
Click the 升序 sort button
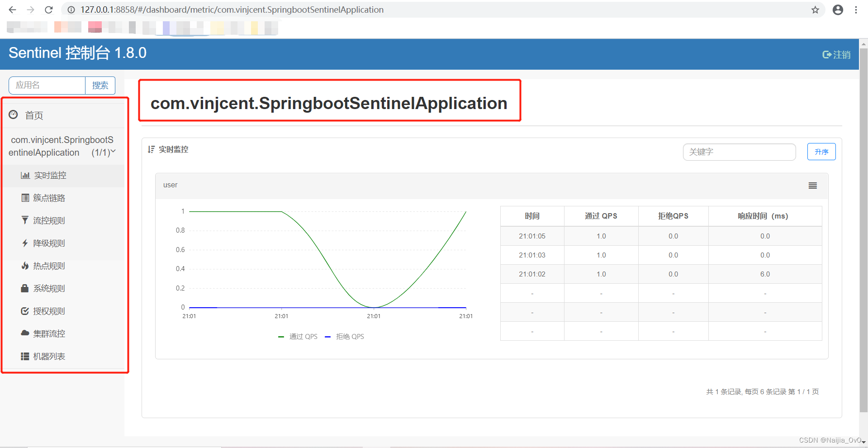(821, 152)
